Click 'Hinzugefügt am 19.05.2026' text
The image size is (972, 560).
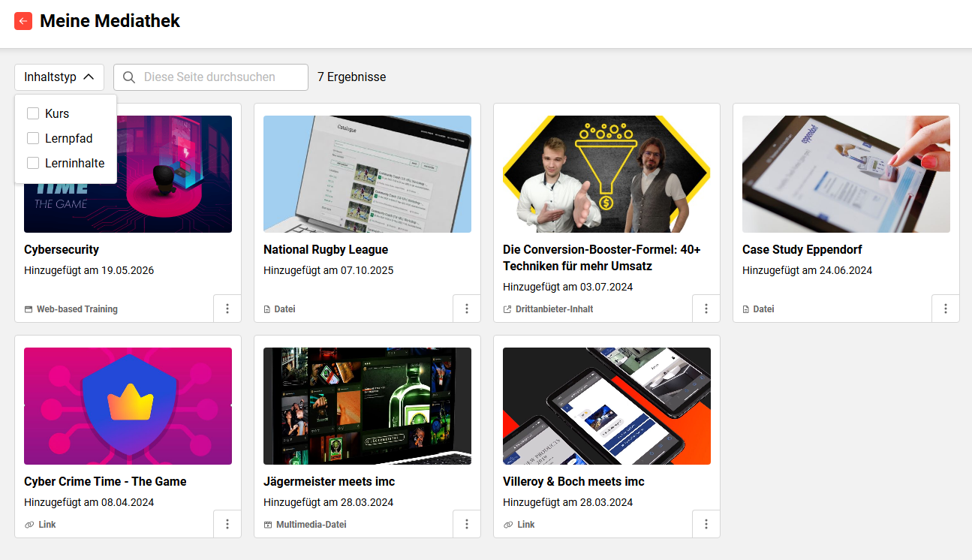(x=89, y=270)
